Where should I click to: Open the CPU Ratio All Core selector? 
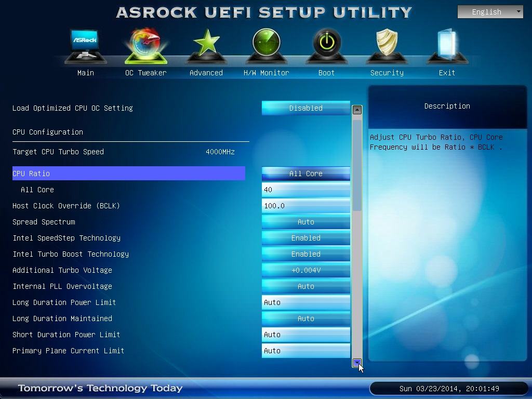(305, 174)
